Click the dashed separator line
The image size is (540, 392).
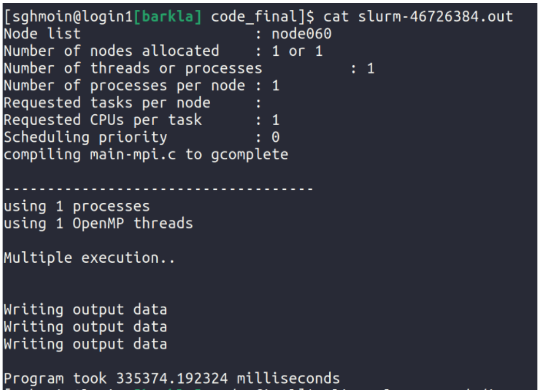click(x=158, y=189)
